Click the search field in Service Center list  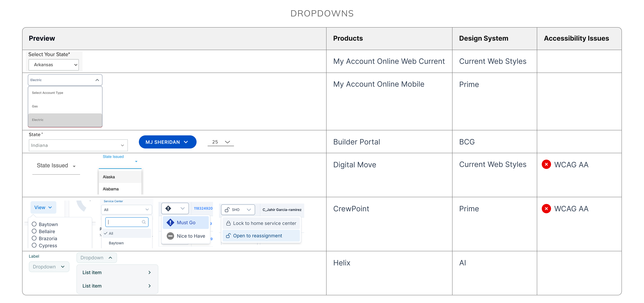coord(127,222)
